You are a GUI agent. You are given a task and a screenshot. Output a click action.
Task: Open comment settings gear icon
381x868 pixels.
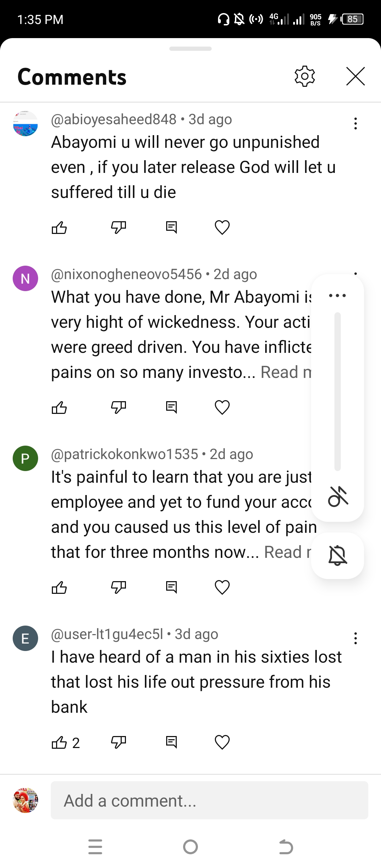point(304,76)
